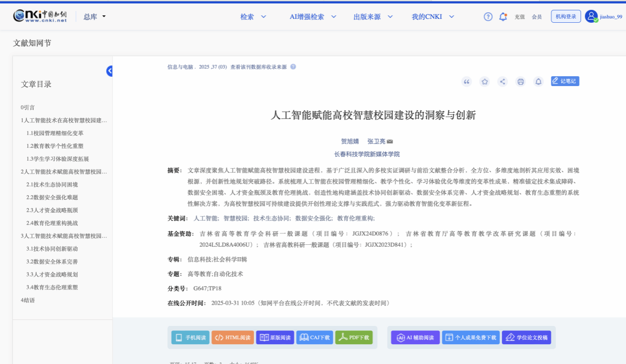Collapse the article directory sidebar
Screen dimensions: 626x364
click(109, 71)
